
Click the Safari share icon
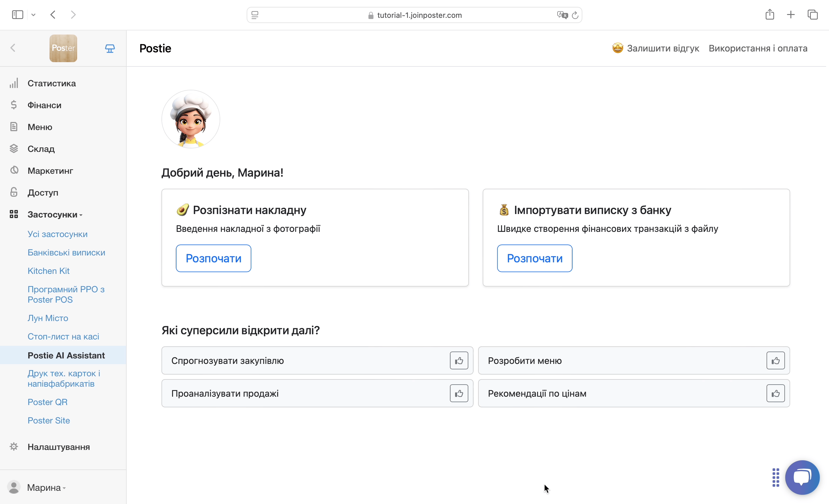click(769, 14)
